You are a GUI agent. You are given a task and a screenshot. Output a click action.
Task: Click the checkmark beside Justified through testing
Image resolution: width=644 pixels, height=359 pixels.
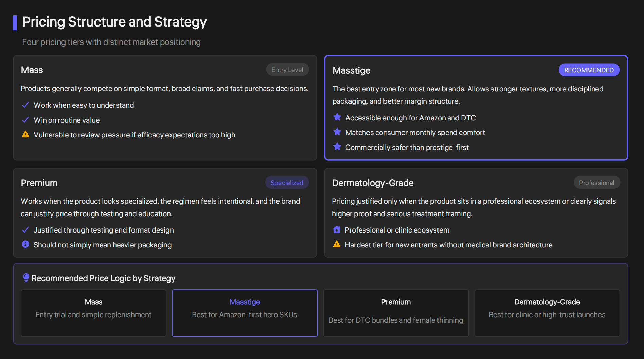[25, 229]
